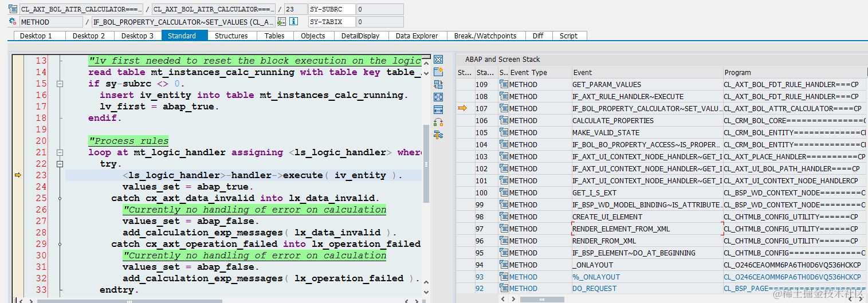Click the Program column header
868x303 pixels.
pos(795,73)
